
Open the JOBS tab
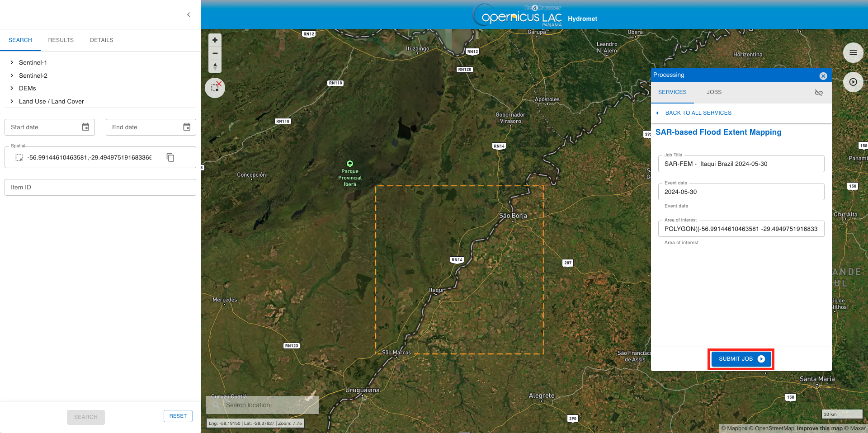click(x=714, y=92)
